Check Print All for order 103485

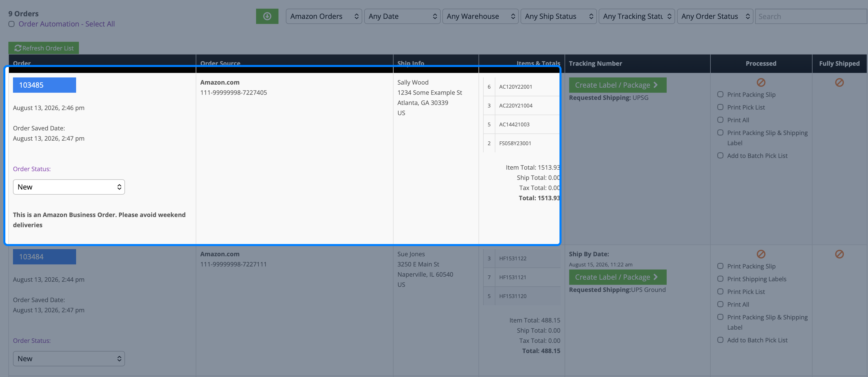(720, 120)
